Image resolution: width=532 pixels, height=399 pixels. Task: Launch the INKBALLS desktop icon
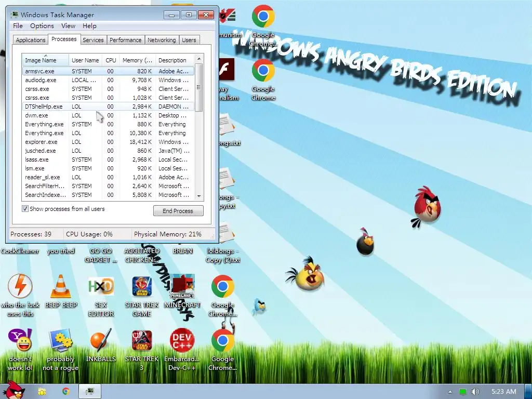[101, 345]
